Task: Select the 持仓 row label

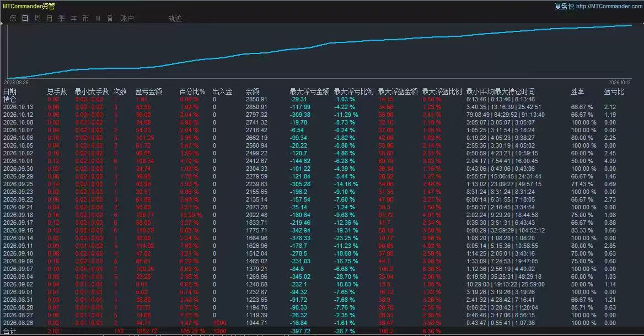Action: click(x=9, y=99)
